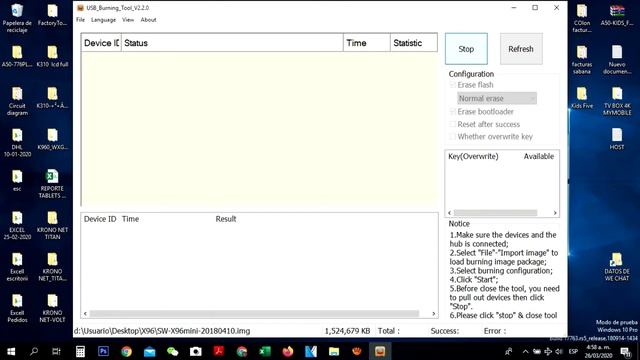Viewport: 640px width, 360px height.
Task: Open the HOST file on desktop
Action: pyautogui.click(x=617, y=139)
